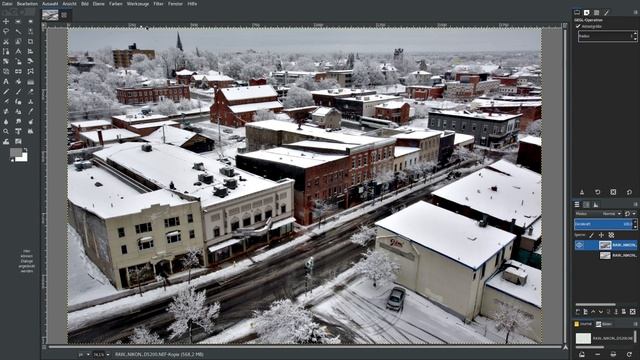Open the Hilfe menu
The height and width of the screenshot is (360, 640).
(192, 4)
